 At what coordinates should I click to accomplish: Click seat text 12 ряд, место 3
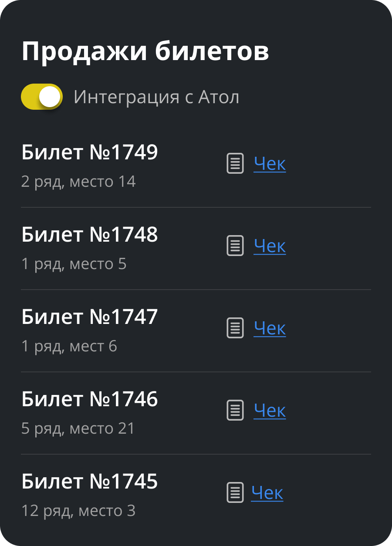[78, 511]
